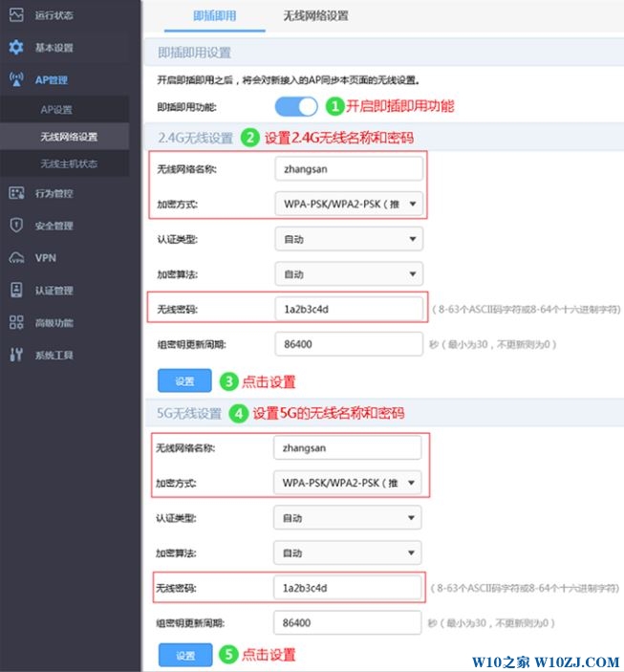Open 基本设置 in the sidebar

[54, 48]
